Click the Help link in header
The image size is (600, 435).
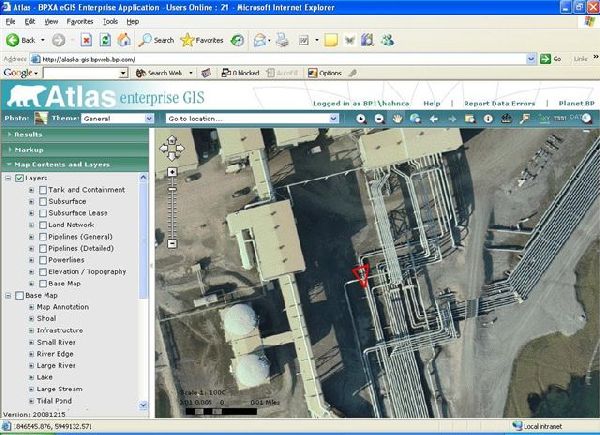(x=432, y=103)
